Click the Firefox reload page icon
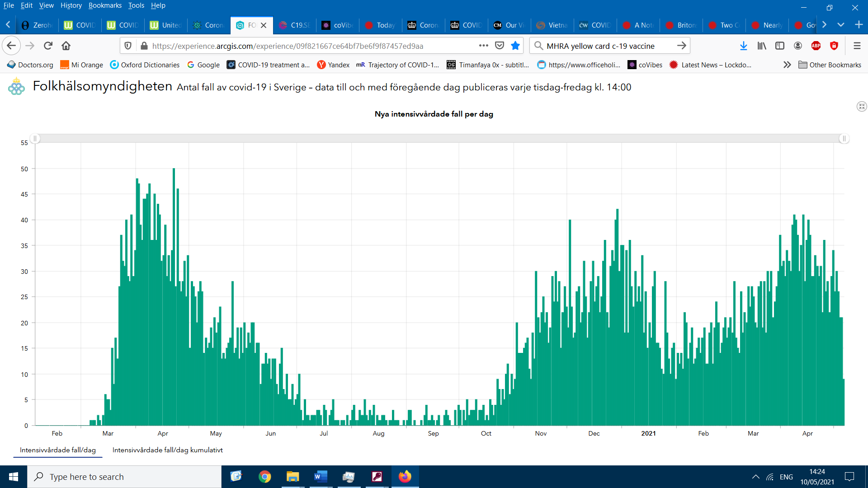This screenshot has width=868, height=488. pyautogui.click(x=48, y=46)
